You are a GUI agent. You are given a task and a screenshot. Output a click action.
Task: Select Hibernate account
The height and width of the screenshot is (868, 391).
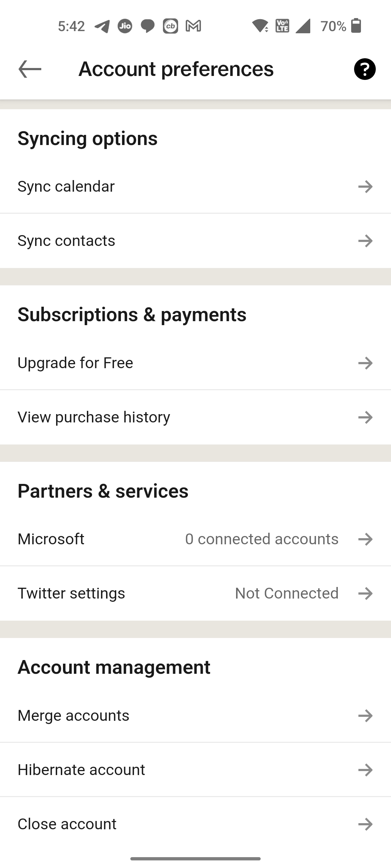click(81, 770)
